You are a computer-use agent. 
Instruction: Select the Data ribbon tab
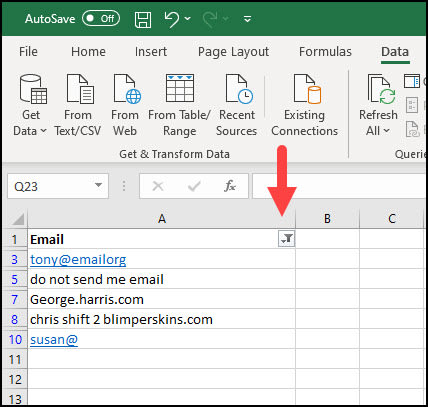[x=395, y=52]
